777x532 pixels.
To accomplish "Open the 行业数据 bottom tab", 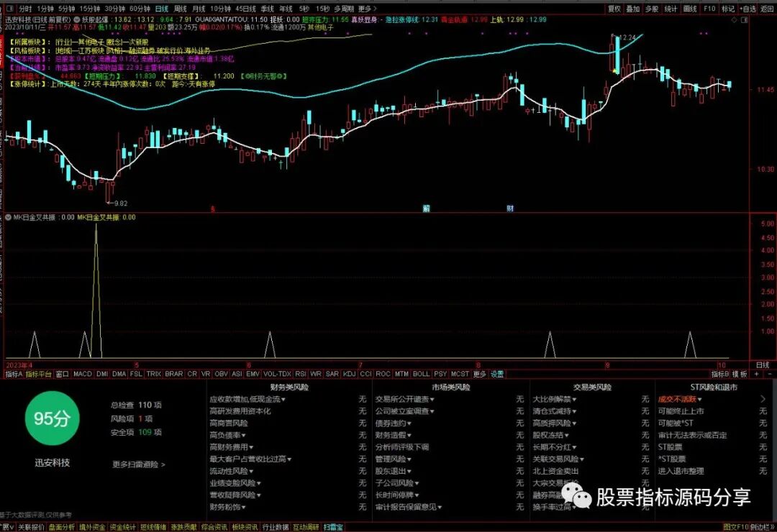I will (276, 528).
